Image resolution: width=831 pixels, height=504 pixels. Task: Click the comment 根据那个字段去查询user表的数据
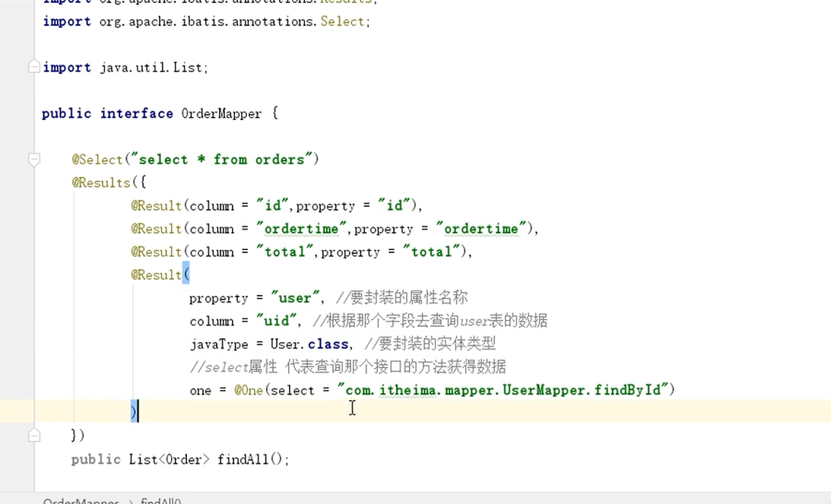pyautogui.click(x=430, y=321)
